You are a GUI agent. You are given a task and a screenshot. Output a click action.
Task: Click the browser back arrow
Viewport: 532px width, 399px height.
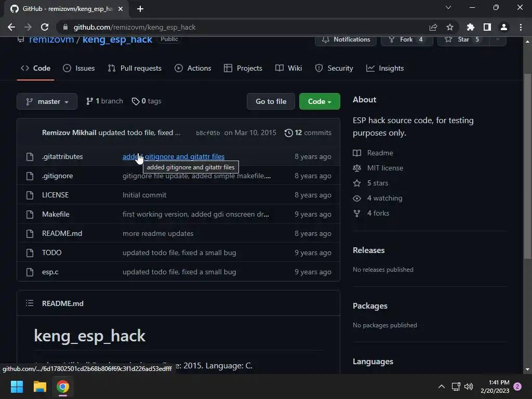11,27
